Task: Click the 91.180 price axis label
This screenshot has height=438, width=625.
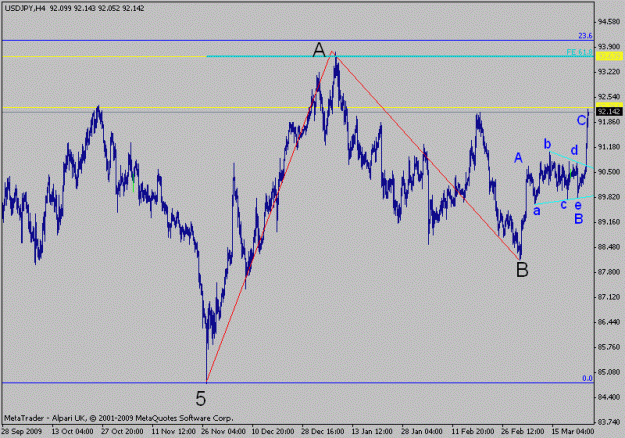Action: [x=609, y=147]
